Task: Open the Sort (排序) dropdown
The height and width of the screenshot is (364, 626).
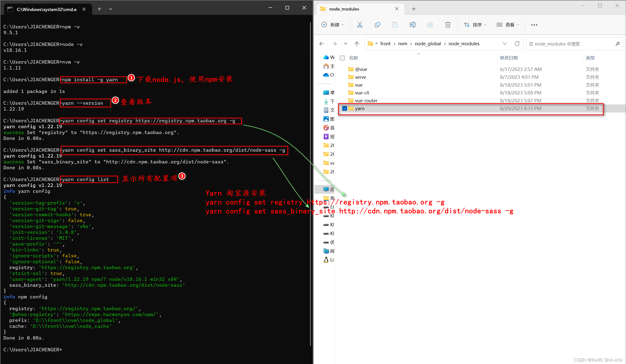Action: click(x=475, y=25)
